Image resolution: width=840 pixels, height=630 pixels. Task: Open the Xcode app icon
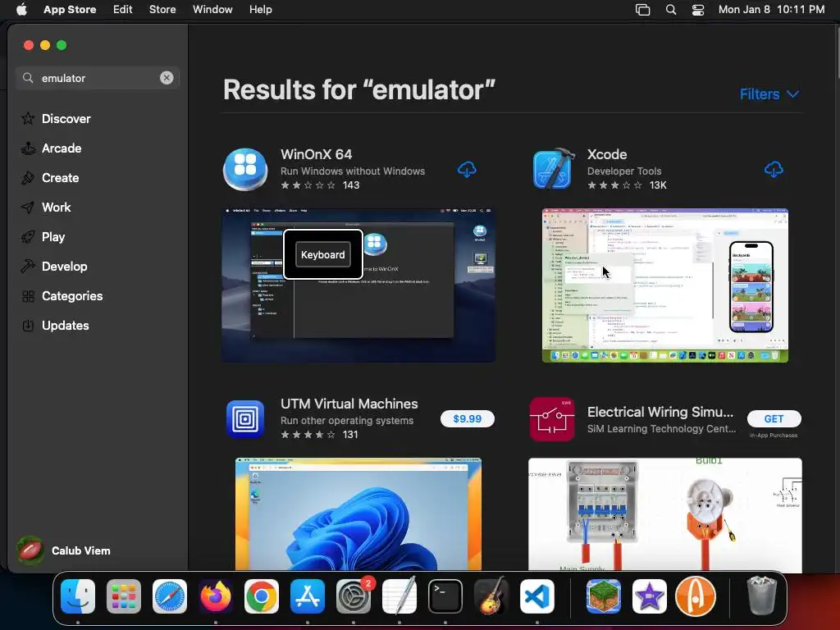553,169
